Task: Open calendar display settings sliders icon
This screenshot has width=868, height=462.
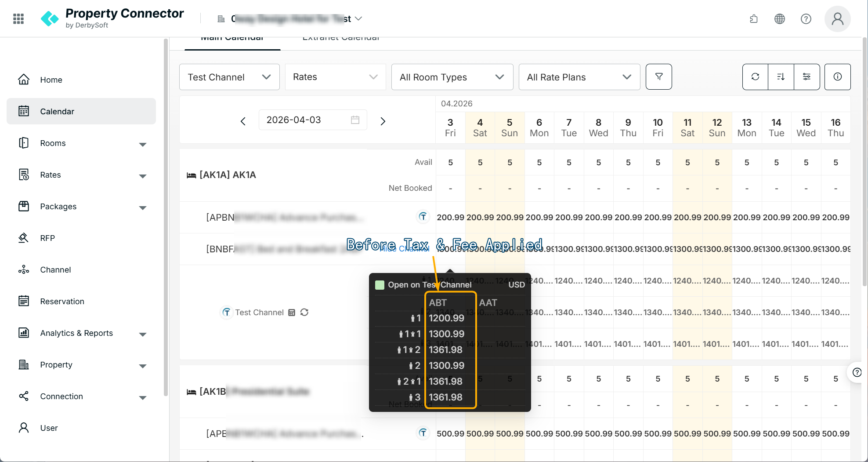Action: [x=807, y=77]
